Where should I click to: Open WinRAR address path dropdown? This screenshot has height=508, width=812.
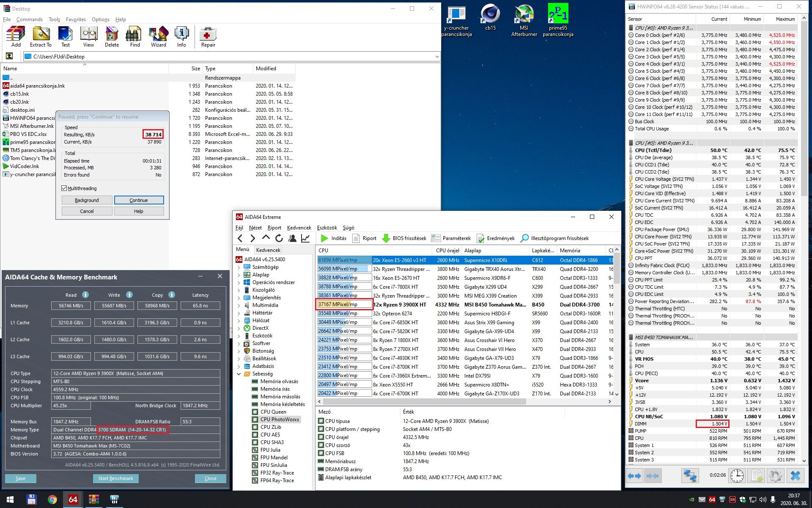436,56
